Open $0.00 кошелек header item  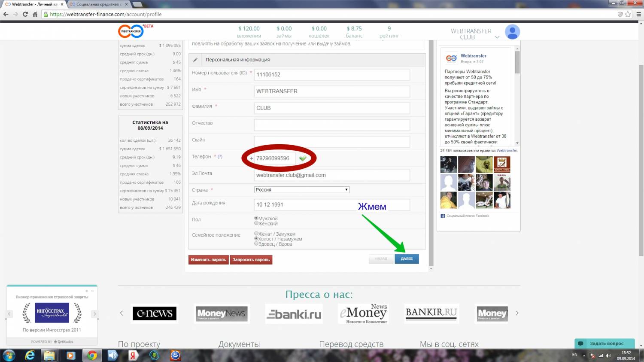tap(319, 32)
